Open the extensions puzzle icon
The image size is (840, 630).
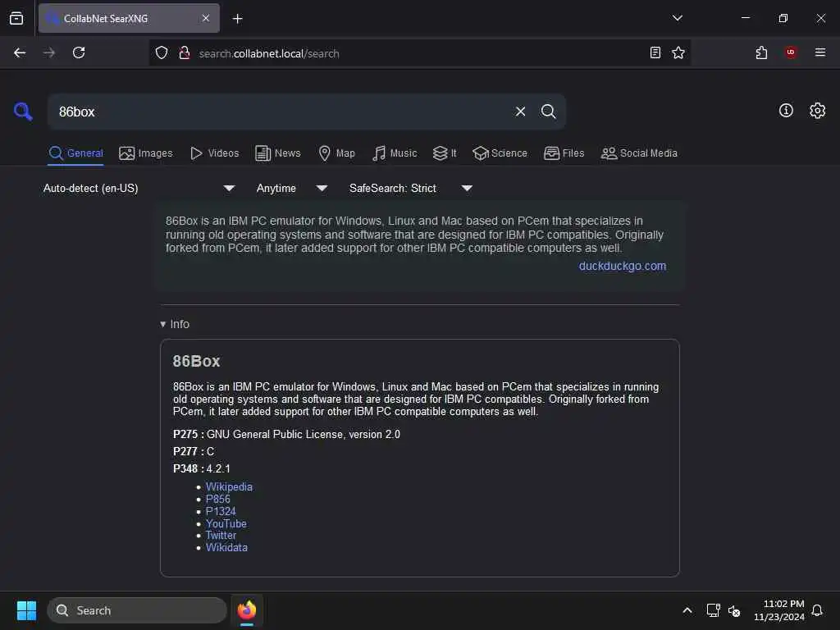[x=761, y=52]
